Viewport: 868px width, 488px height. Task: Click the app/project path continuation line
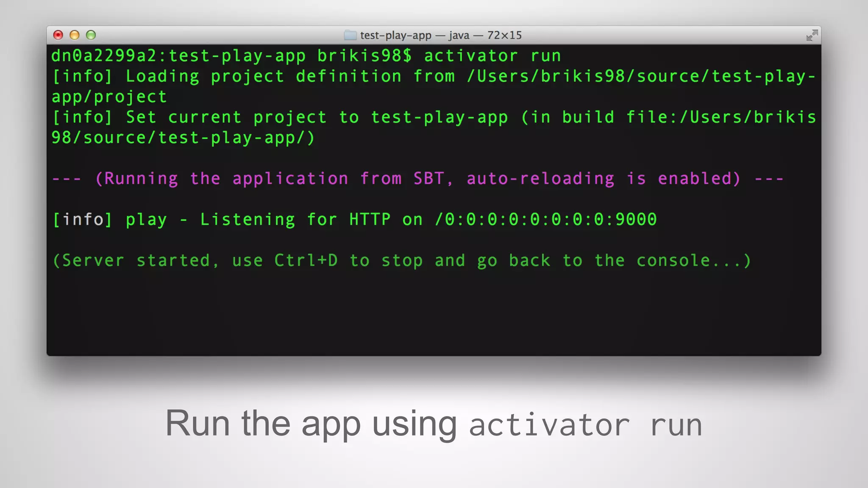[109, 97]
